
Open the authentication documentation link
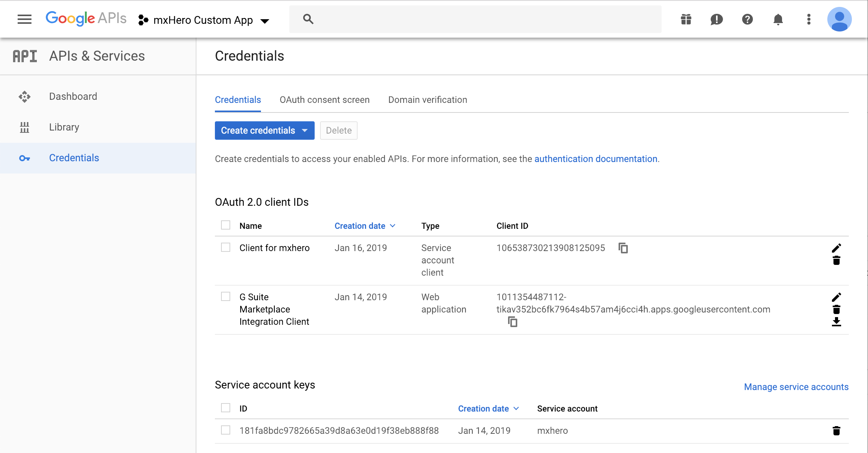596,159
